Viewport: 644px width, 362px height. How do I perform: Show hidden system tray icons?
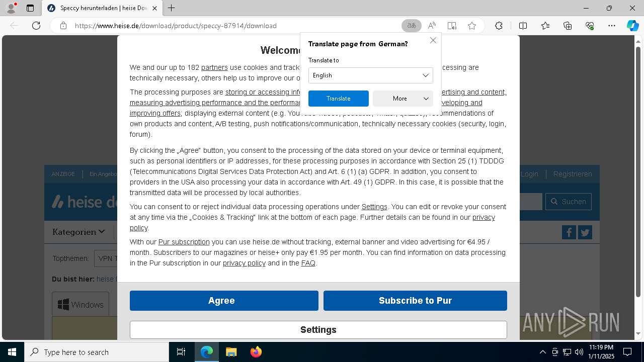pos(542,352)
